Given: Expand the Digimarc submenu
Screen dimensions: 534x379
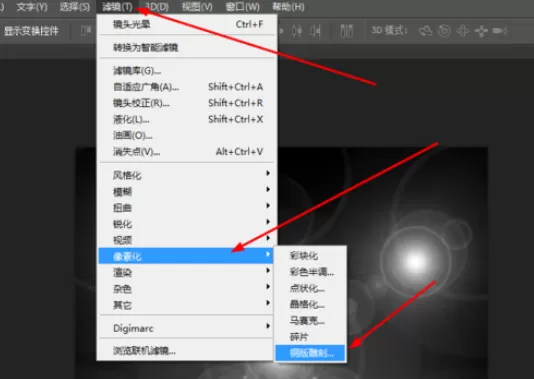Looking at the screenshot, I should tap(187, 328).
